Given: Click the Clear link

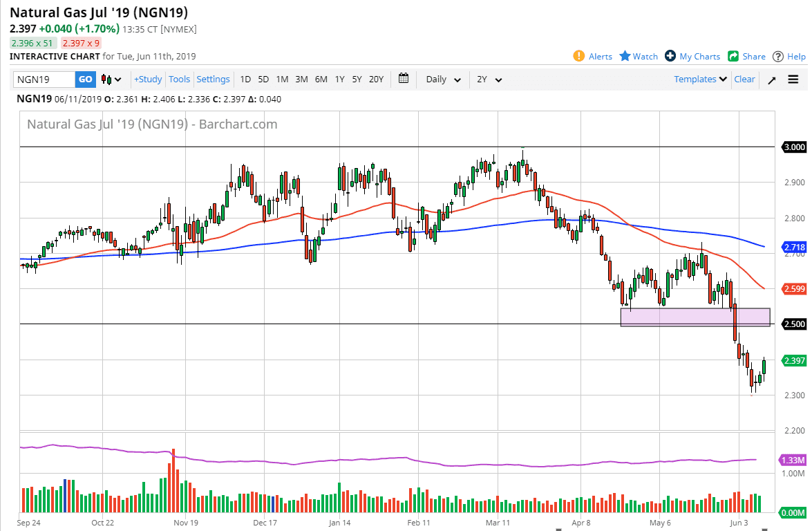Looking at the screenshot, I should click(744, 80).
